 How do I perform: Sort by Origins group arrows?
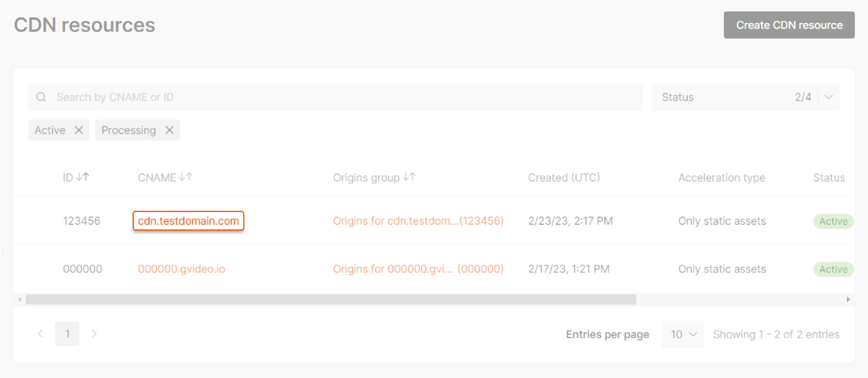[x=409, y=177]
